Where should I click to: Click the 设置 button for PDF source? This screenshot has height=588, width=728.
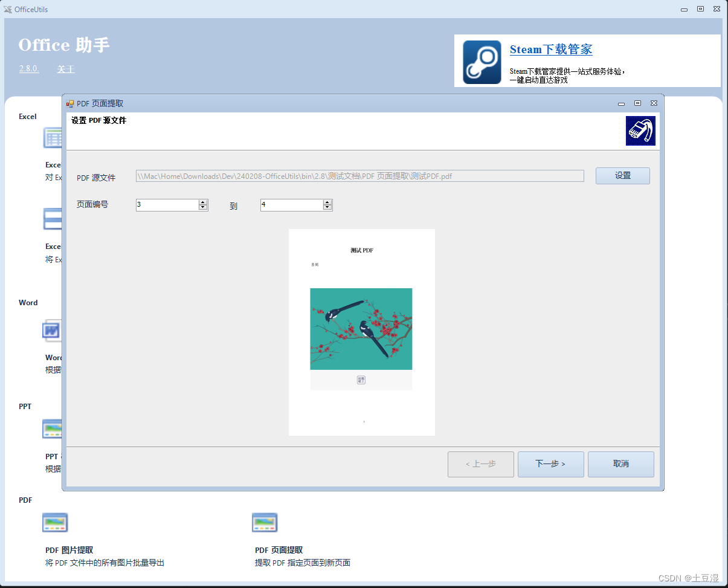pos(623,176)
